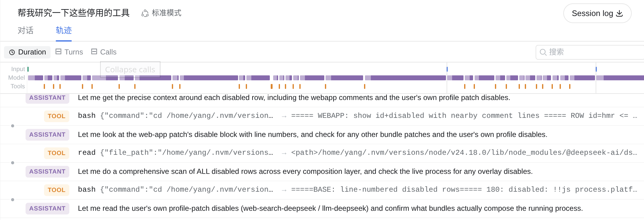This screenshot has height=220, width=644.
Task: Click the collapse icon beside Calls
Action: pos(94,52)
